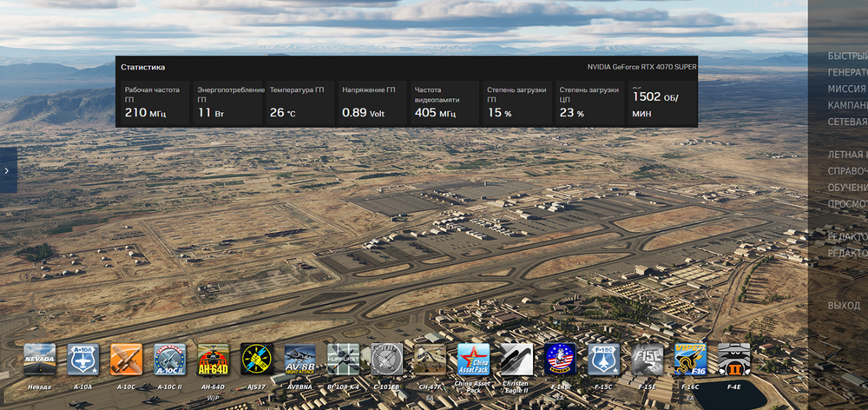Image resolution: width=868 pixels, height=410 pixels.
Task: Click the Невада label under the icon
Action: coord(39,387)
